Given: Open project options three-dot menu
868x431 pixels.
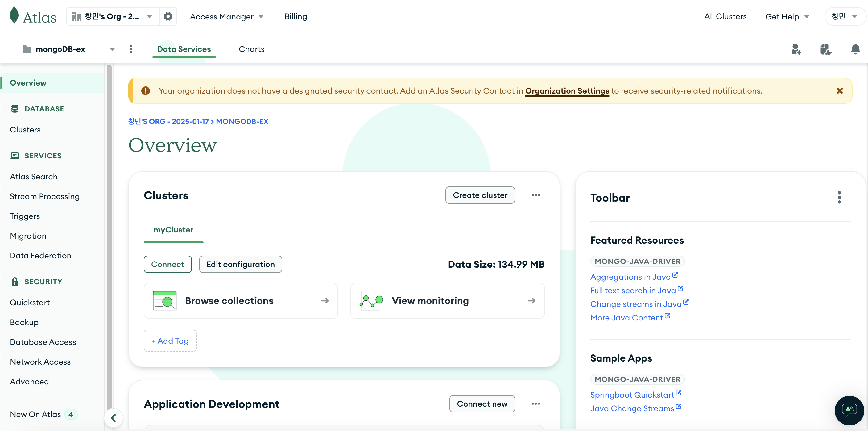Looking at the screenshot, I should click(x=131, y=49).
